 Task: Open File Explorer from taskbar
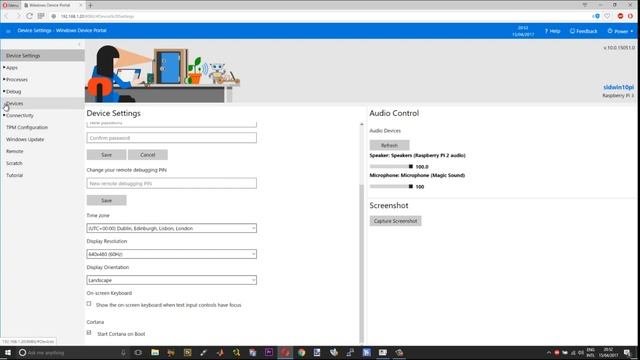(x=155, y=353)
